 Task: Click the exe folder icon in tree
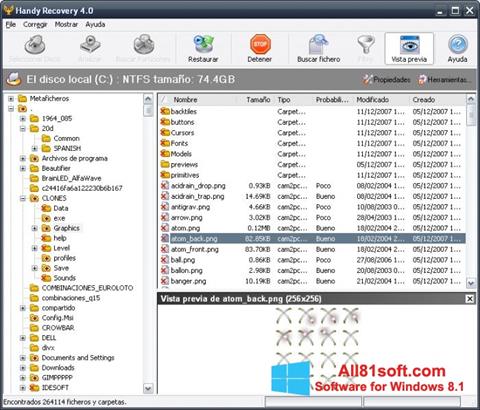click(x=46, y=218)
